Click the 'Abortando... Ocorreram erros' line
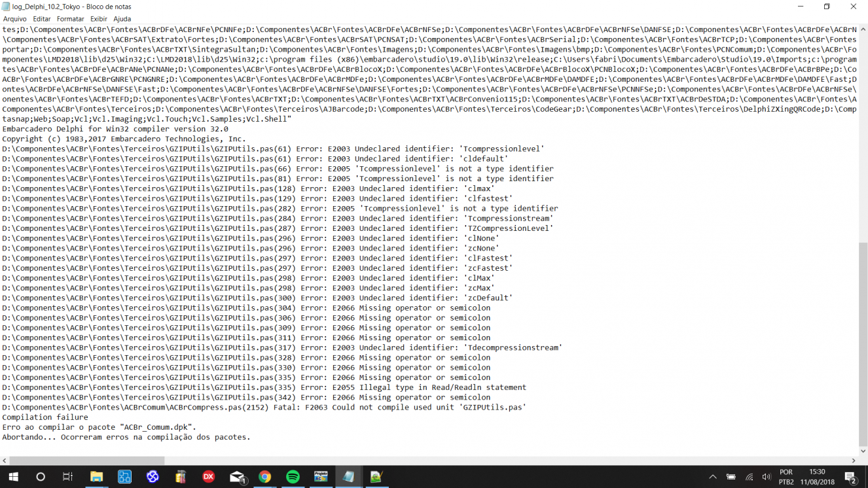The image size is (868, 488). pos(126,437)
